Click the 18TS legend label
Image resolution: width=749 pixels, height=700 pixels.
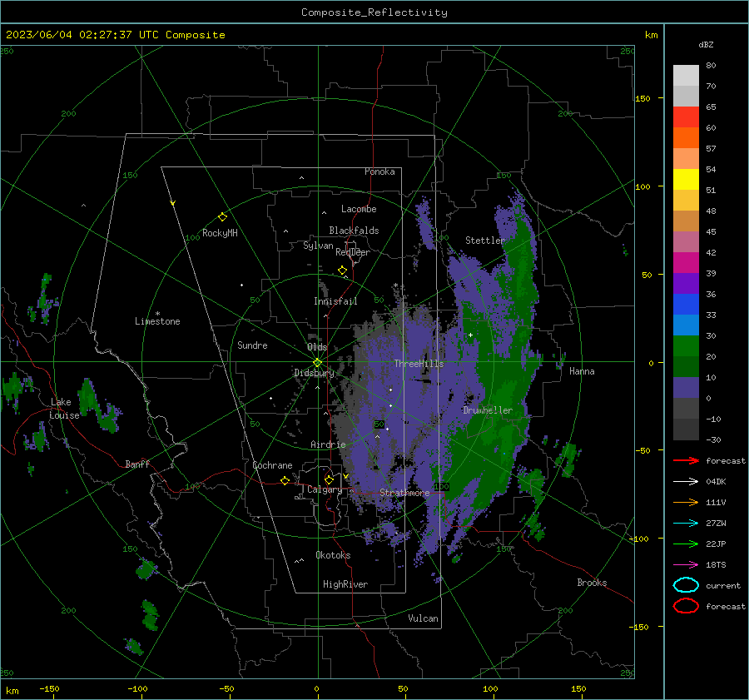(x=716, y=565)
